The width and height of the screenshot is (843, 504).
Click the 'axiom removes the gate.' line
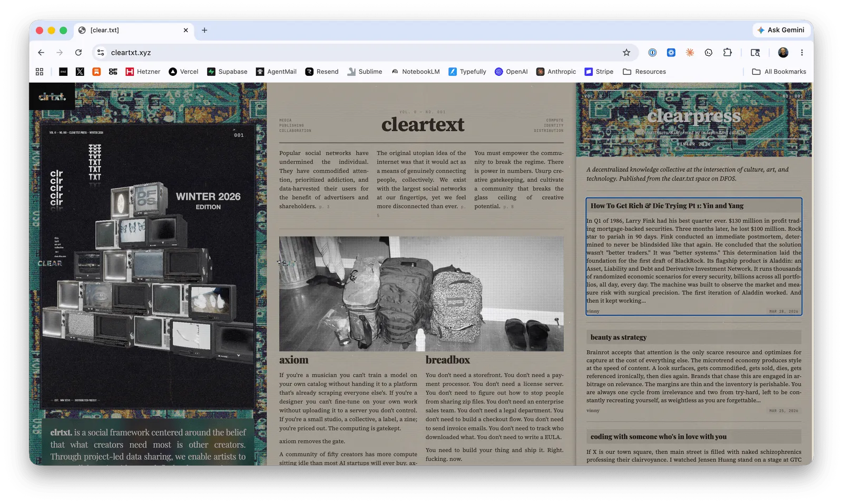click(312, 441)
